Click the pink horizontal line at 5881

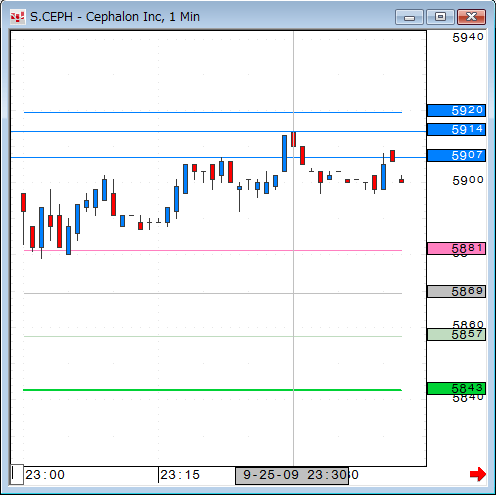tap(213, 250)
